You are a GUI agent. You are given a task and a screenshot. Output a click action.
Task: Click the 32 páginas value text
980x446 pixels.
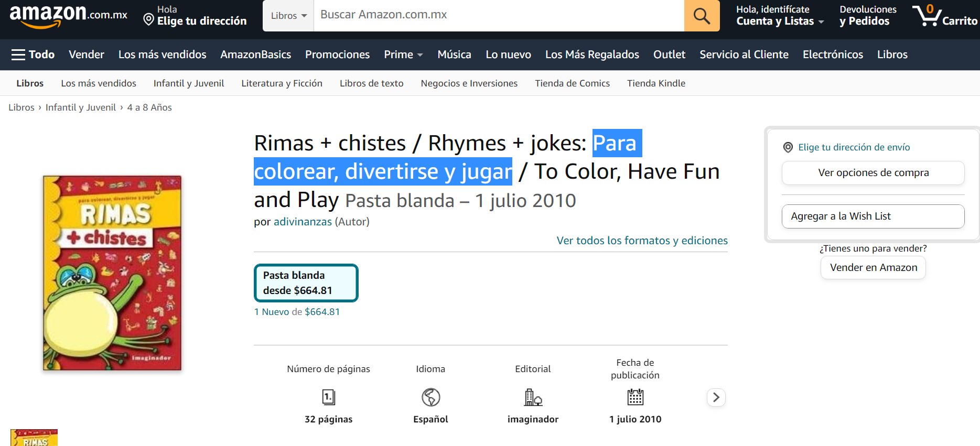[329, 419]
